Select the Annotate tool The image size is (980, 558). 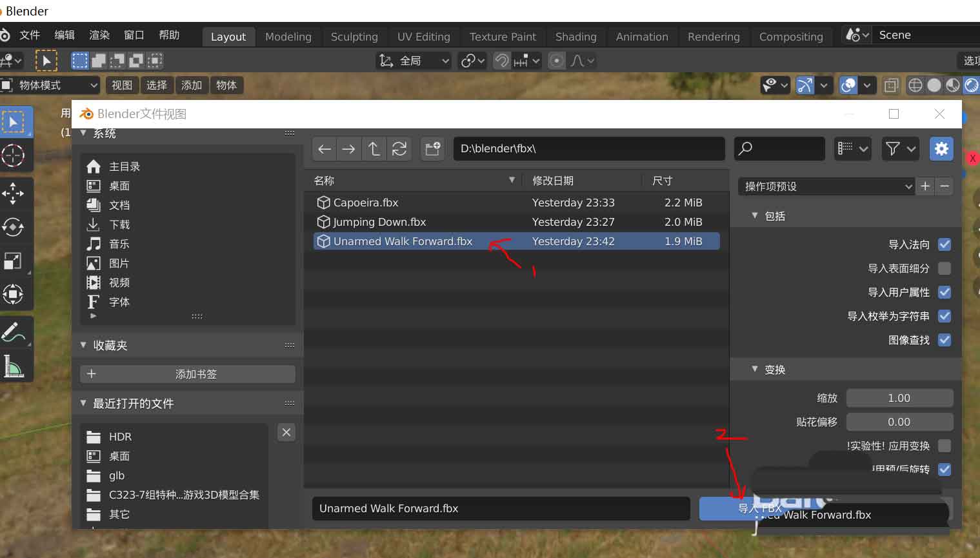[14, 332]
